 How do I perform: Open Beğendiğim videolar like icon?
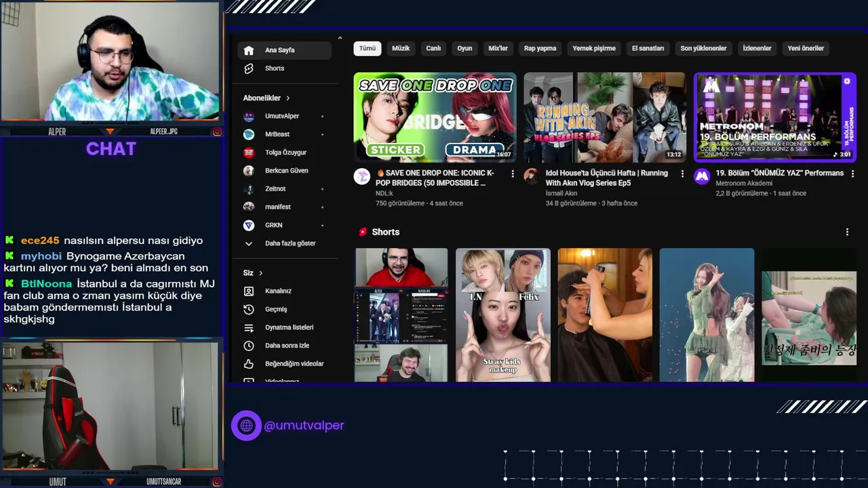(249, 364)
